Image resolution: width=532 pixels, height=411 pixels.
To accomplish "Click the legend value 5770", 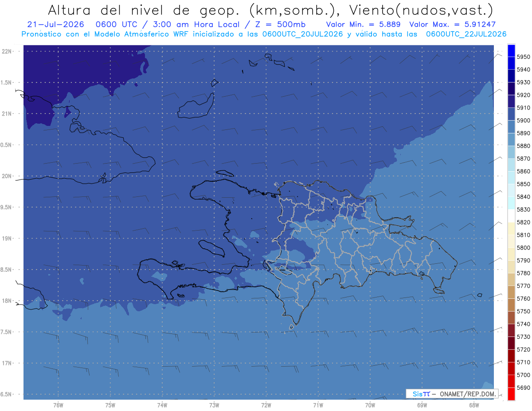I will pos(524,286).
